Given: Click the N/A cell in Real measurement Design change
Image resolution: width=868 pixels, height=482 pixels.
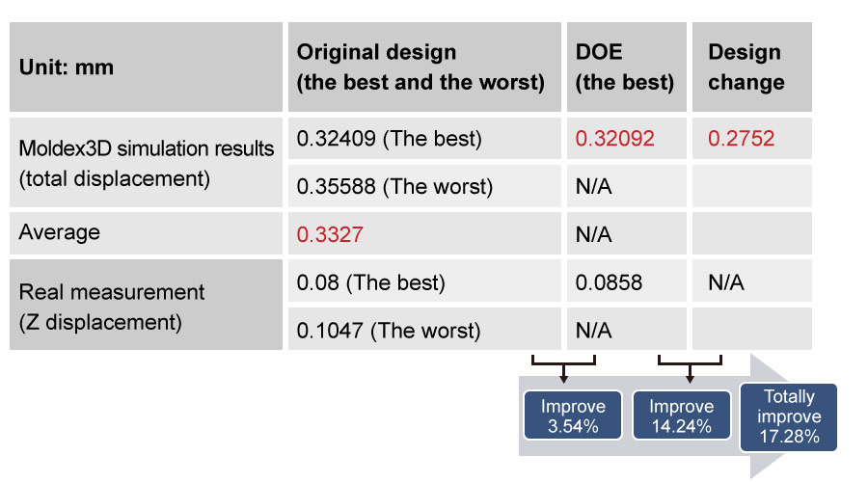Looking at the screenshot, I should tap(751, 281).
